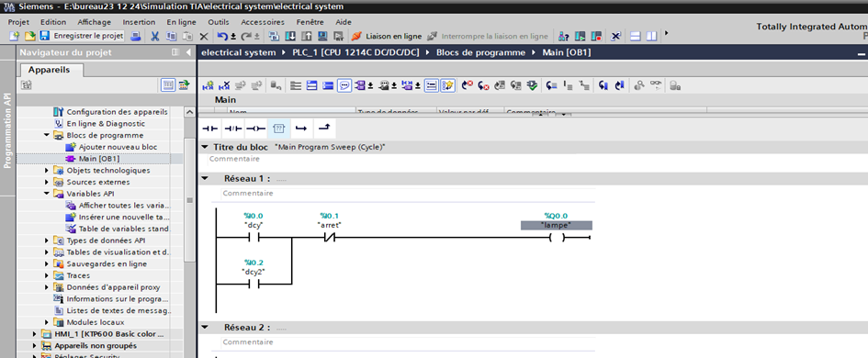Viewport: 868px width, 358px height.
Task: Click the close branch icon
Action: [x=324, y=129]
